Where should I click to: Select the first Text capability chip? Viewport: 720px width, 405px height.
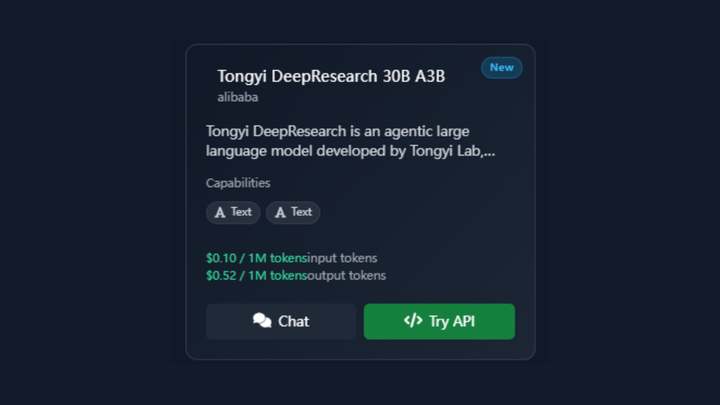233,212
